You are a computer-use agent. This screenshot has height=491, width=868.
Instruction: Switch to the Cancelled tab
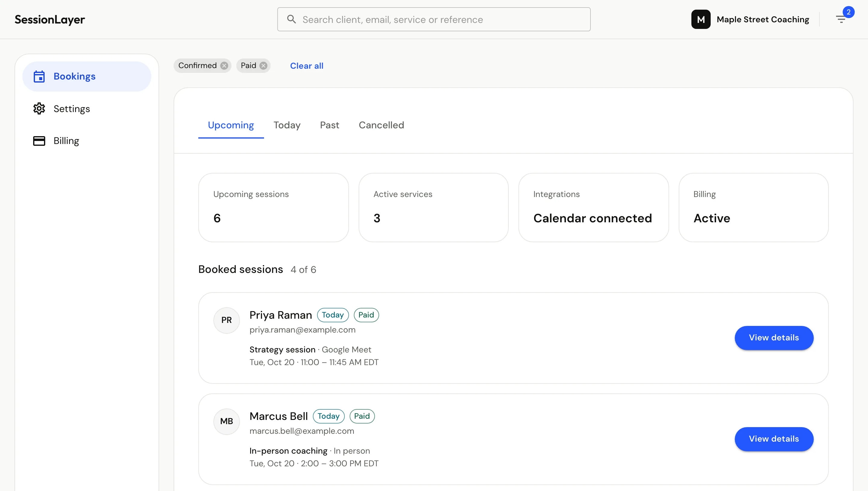coord(381,125)
